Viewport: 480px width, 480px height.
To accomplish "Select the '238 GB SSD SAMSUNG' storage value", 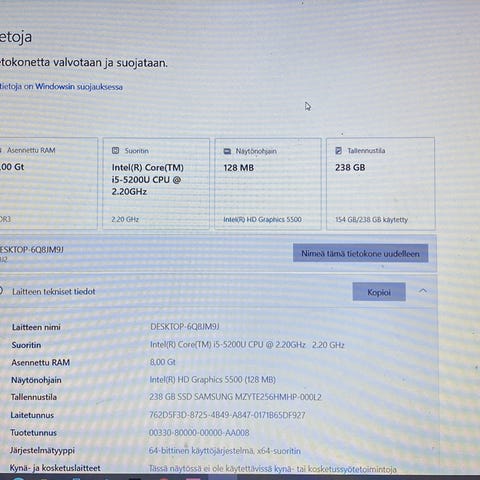I will (x=235, y=397).
